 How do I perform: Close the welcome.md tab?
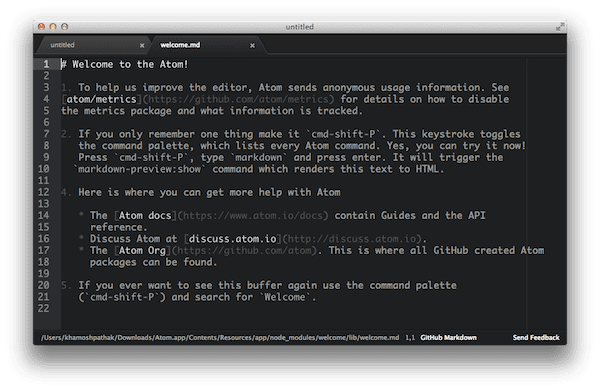[252, 46]
